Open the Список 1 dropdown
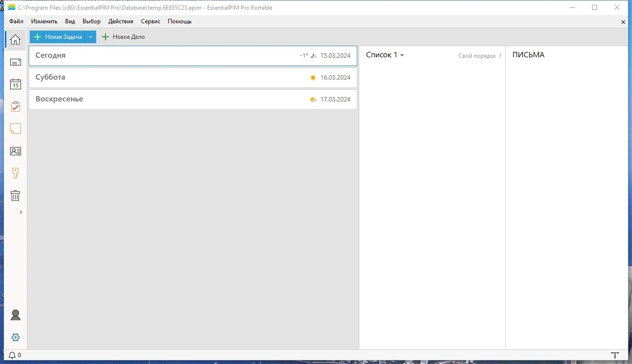This screenshot has width=632, height=364. pos(385,55)
